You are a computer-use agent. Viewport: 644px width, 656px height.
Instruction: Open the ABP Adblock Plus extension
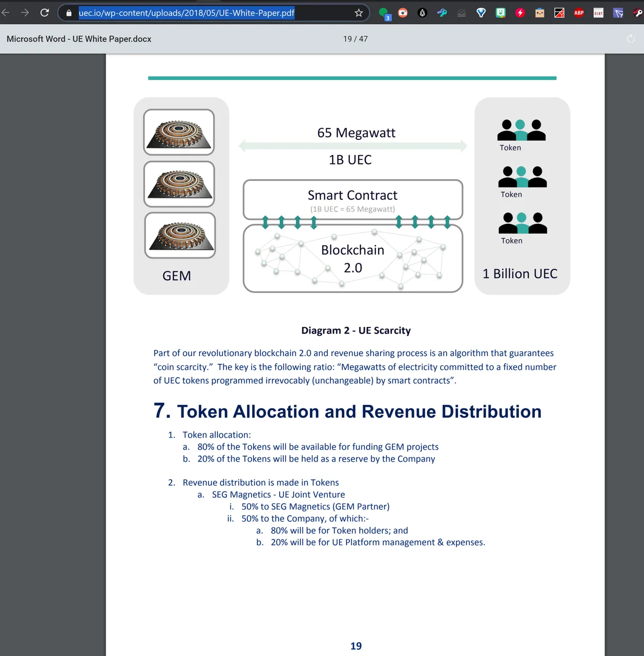579,13
